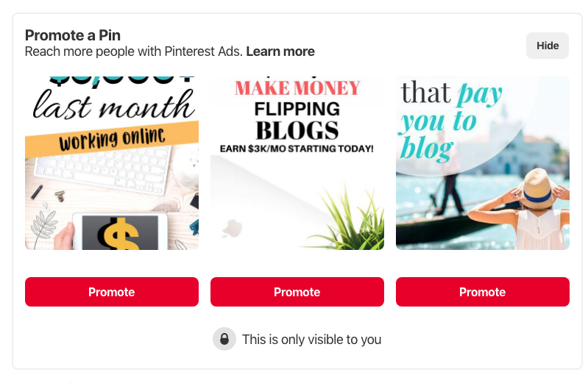Open the 'last month working online' pin image
This screenshot has height=383, width=588.
(112, 163)
